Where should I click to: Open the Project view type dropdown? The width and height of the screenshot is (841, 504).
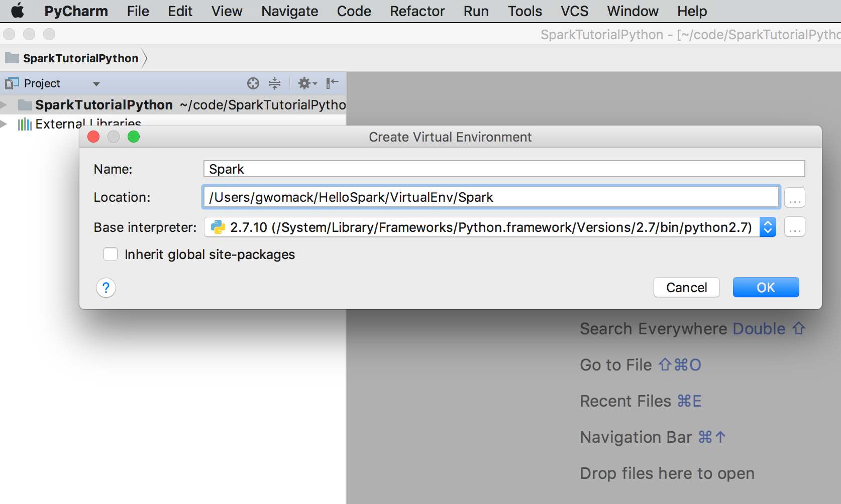point(96,84)
